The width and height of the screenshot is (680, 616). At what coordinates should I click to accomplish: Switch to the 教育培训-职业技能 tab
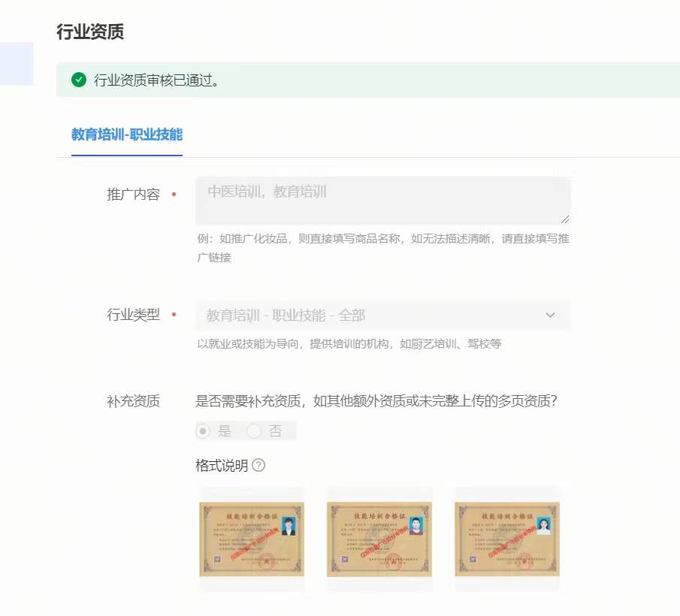(x=127, y=135)
